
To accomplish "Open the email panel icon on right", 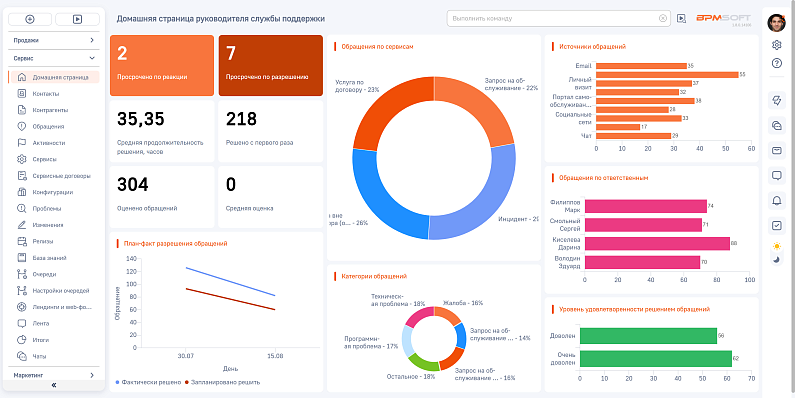I will pos(776,150).
